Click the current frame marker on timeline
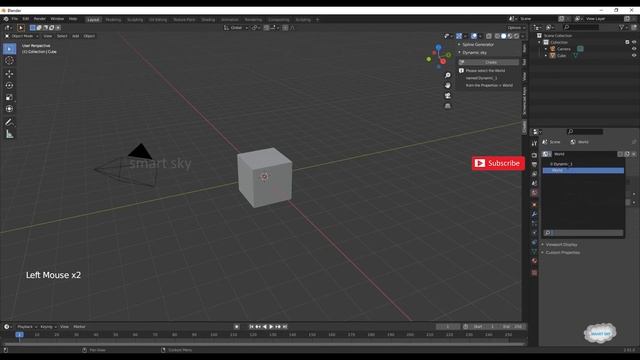Image resolution: width=640 pixels, height=360 pixels. coord(19,335)
